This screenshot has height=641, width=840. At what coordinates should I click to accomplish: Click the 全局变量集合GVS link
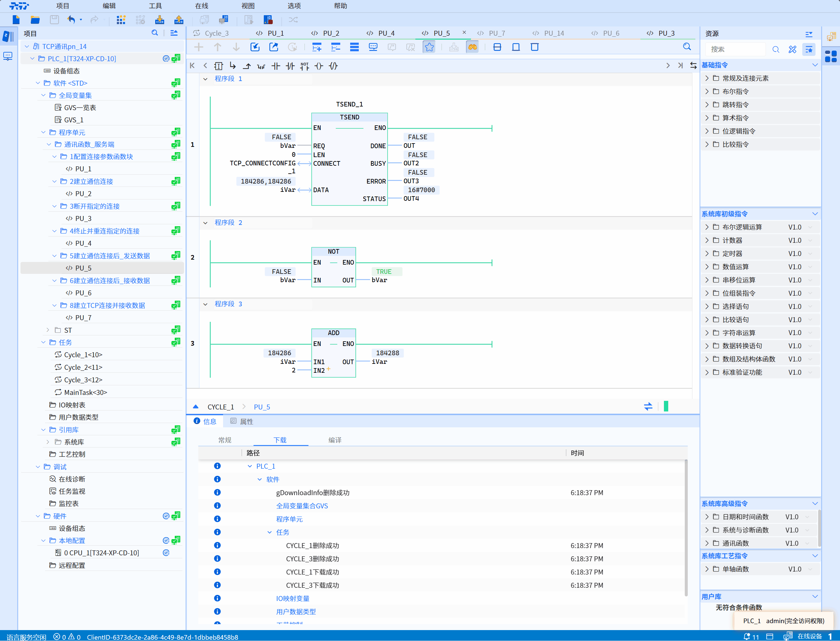pyautogui.click(x=302, y=505)
